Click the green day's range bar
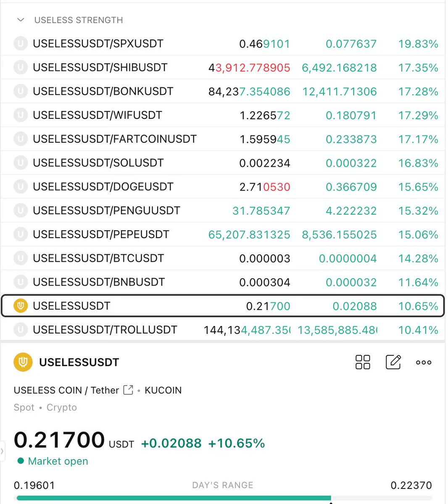The height and width of the screenshot is (504, 448). click(174, 498)
